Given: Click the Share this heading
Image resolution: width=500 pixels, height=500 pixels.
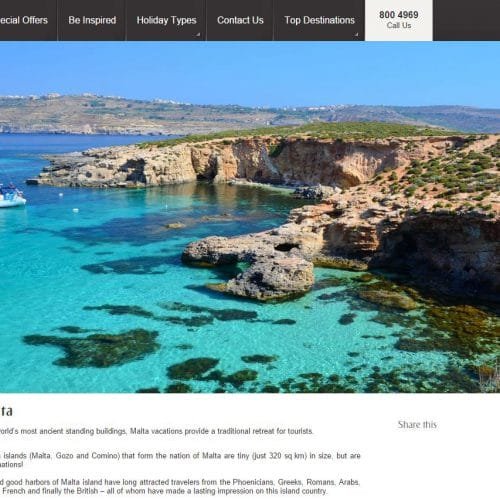Looking at the screenshot, I should pos(417,425).
